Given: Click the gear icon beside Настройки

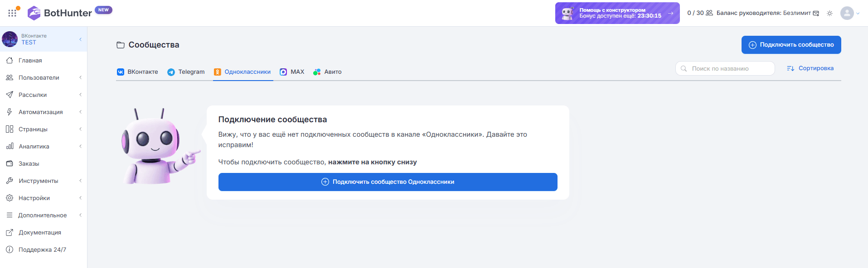Looking at the screenshot, I should tap(10, 198).
